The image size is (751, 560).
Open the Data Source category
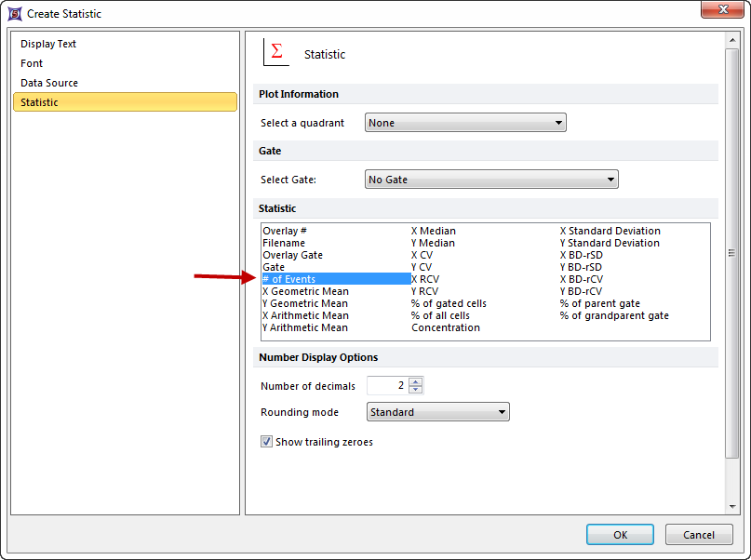pyautogui.click(x=49, y=83)
